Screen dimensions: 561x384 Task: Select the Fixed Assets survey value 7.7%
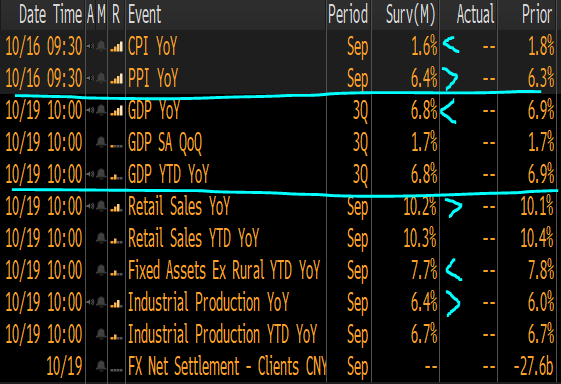[x=424, y=270]
